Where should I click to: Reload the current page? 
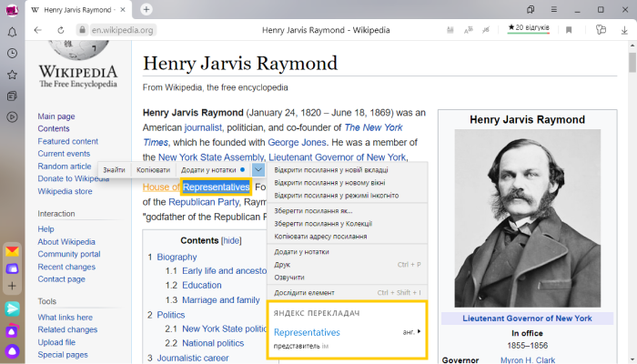[61, 30]
